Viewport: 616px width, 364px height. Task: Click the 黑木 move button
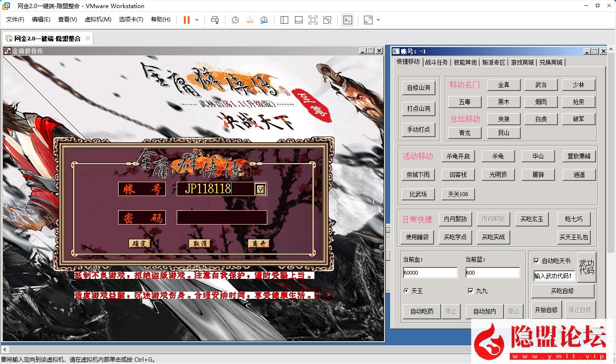tap(504, 102)
